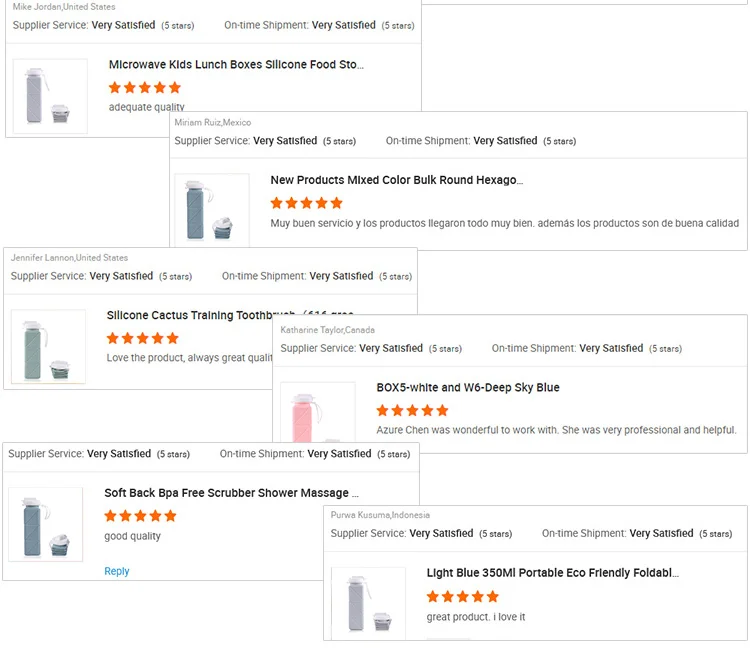The image size is (750, 667).
Task: Click the thumbnail beside Soft Back Bpa Free Scrubber
Action: click(x=46, y=524)
